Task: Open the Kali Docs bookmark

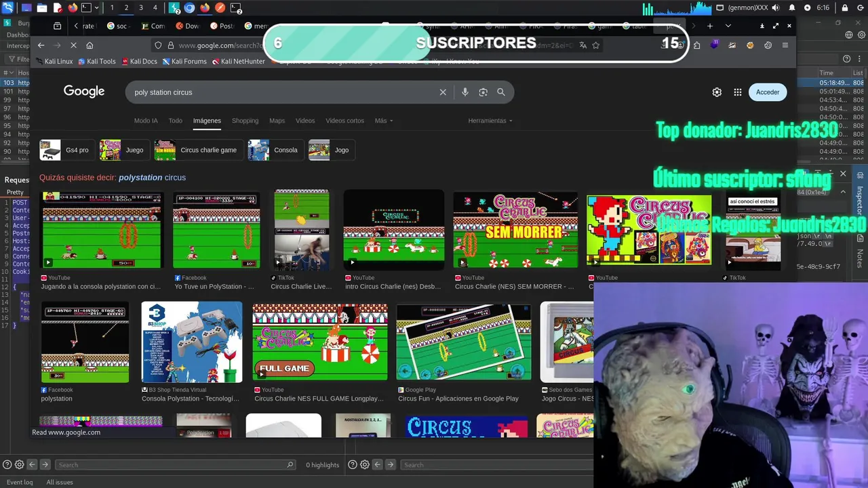Action: [139, 61]
